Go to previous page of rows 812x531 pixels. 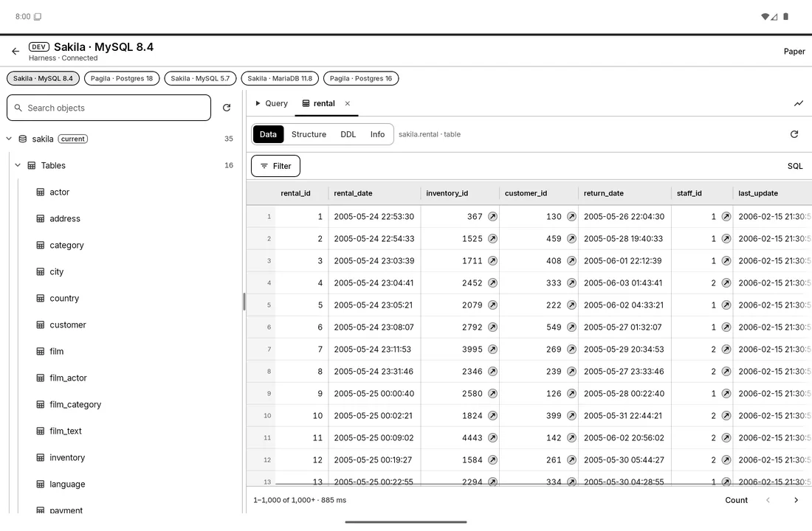tap(768, 500)
